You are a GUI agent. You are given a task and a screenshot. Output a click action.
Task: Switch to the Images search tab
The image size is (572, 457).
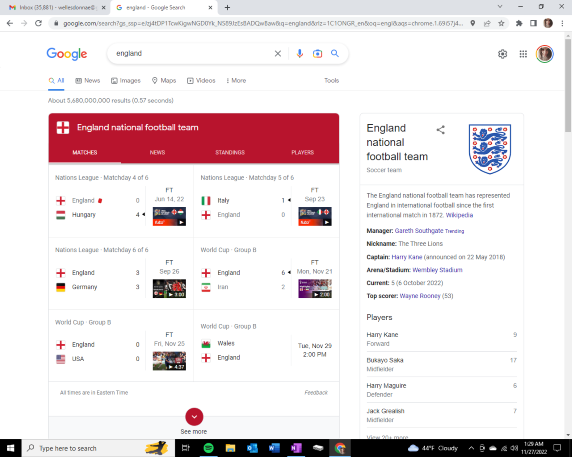click(x=126, y=81)
